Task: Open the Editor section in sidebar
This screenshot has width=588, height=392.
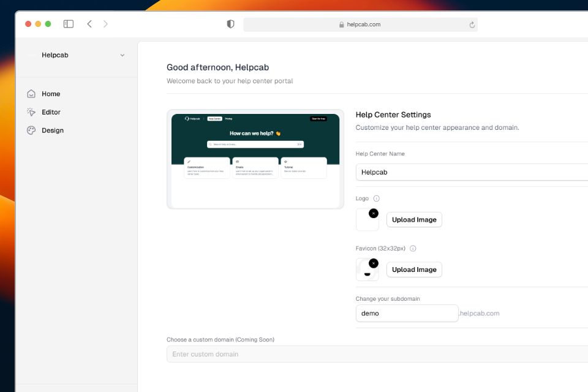Action: point(51,112)
